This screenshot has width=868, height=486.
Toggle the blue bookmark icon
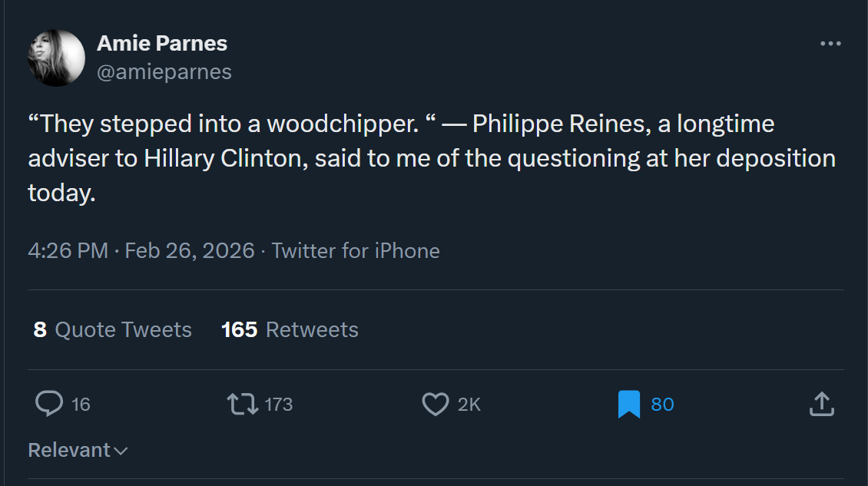[629, 404]
